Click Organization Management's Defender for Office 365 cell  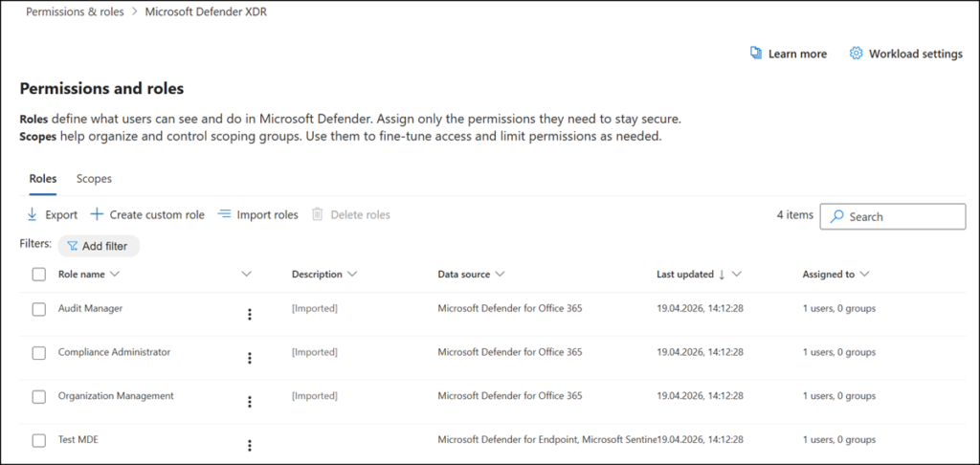[510, 395]
